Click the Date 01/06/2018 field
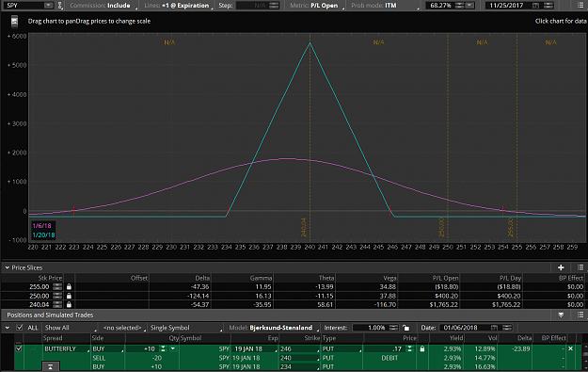 (464, 328)
